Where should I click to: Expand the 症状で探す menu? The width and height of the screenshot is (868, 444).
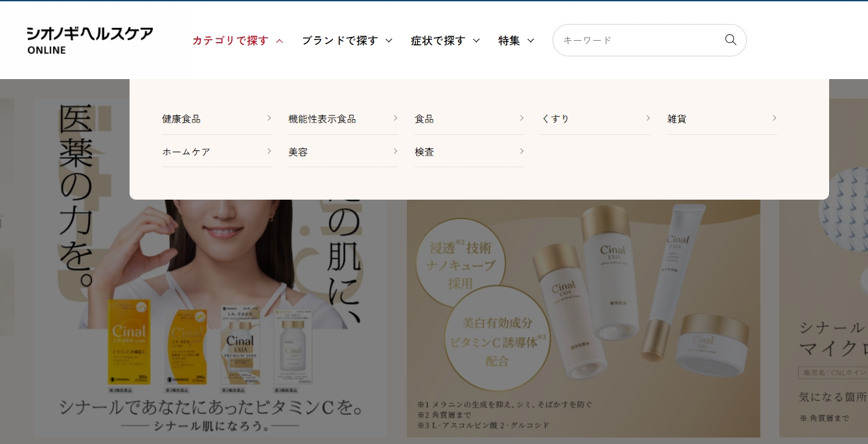pyautogui.click(x=446, y=40)
